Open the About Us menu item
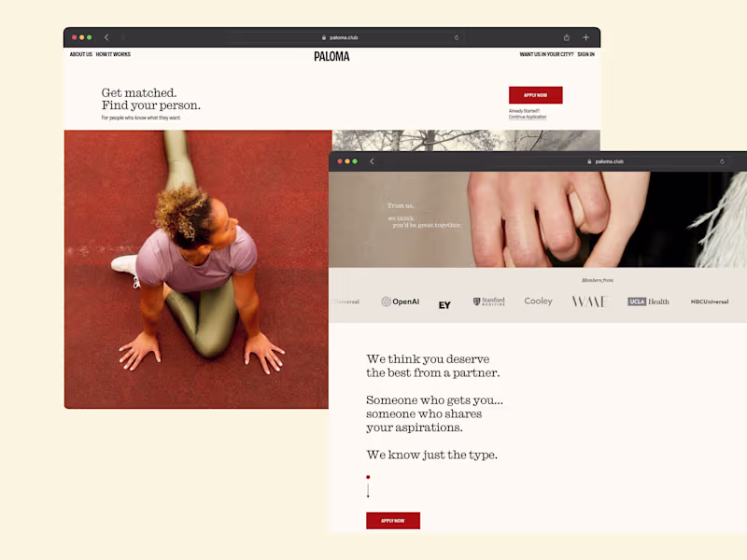This screenshot has width=747, height=560. (x=81, y=54)
